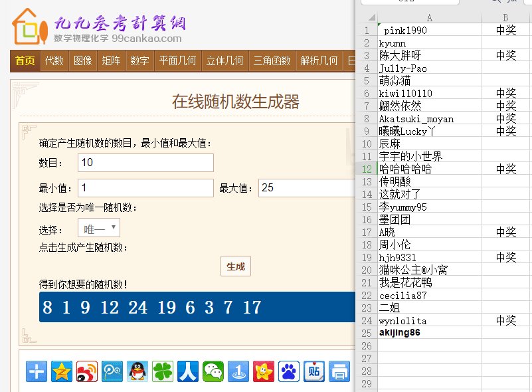This screenshot has height=392, width=532.
Task: Select cell containing 翩然依然
Action: point(430,106)
